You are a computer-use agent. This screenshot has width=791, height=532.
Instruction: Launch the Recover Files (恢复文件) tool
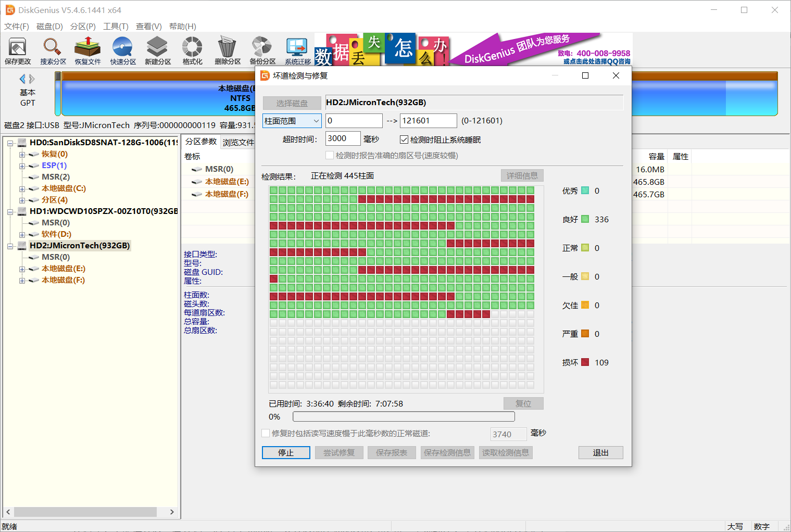87,51
